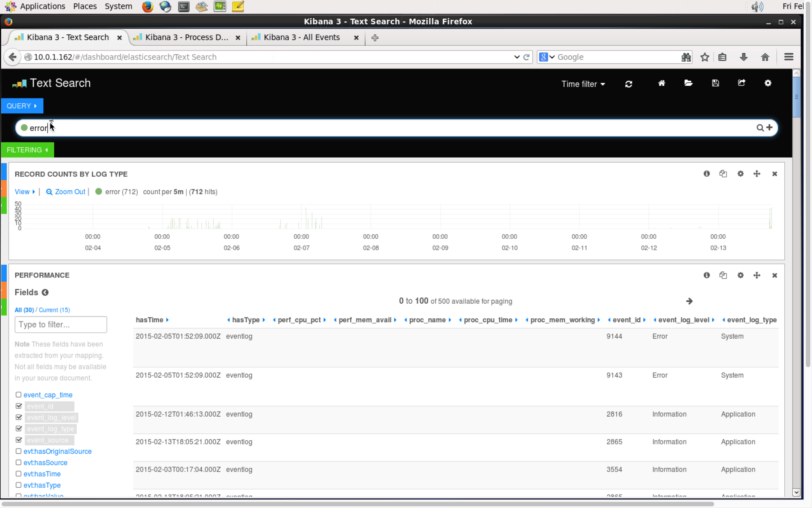812x508 pixels.
Task: Uncheck the event_log_type field
Action: point(18,429)
